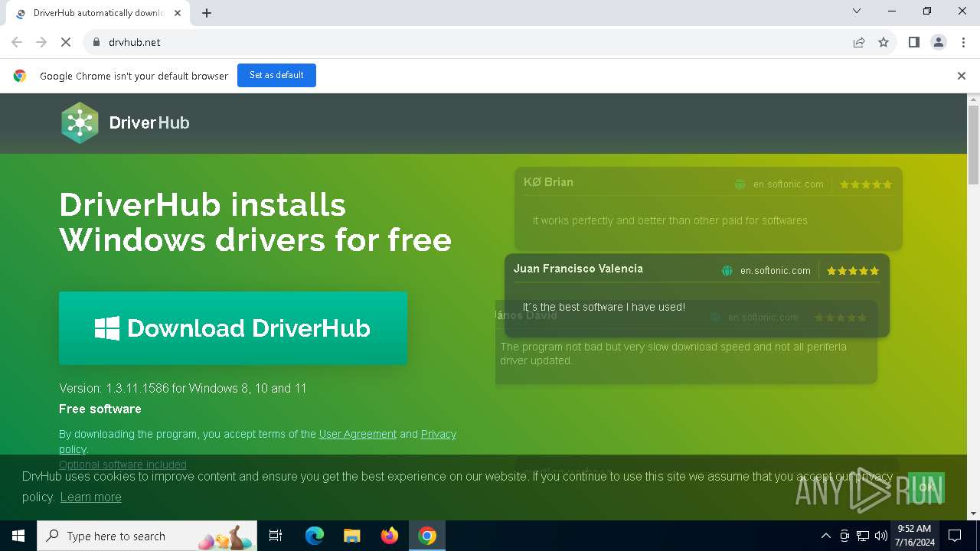
Task: Click the version 1.3.11.1586 text
Action: [x=183, y=388]
